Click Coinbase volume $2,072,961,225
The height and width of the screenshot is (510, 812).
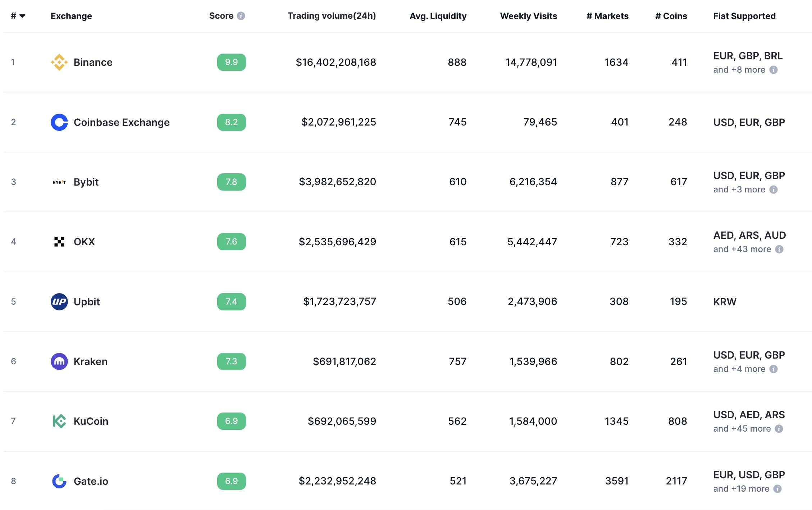coord(339,122)
